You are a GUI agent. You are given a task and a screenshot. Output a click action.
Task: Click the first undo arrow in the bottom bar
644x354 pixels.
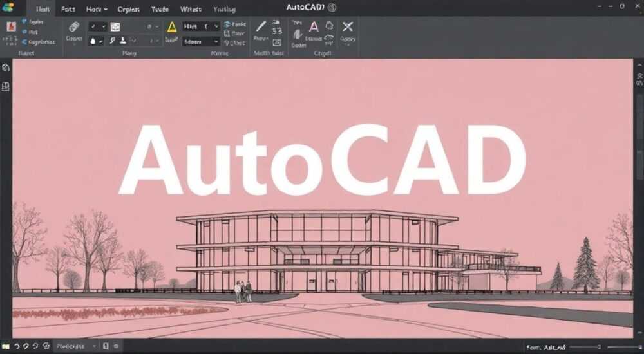point(17,347)
